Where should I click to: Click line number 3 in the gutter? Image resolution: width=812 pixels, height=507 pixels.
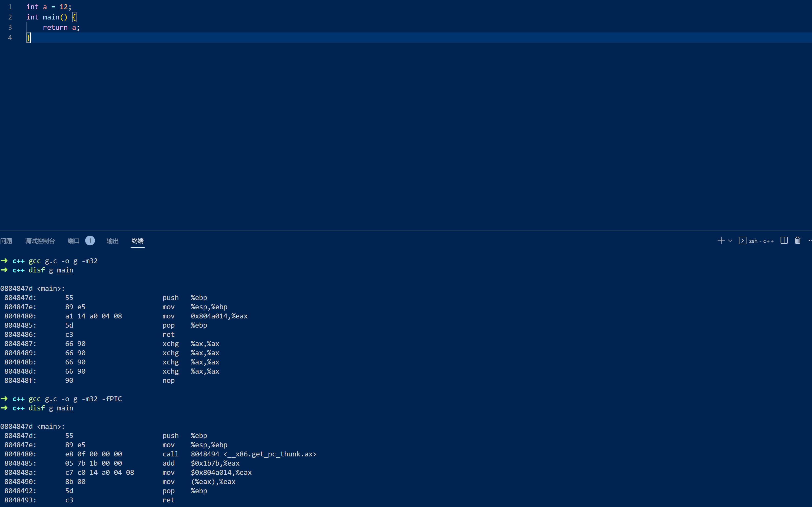[x=10, y=28]
